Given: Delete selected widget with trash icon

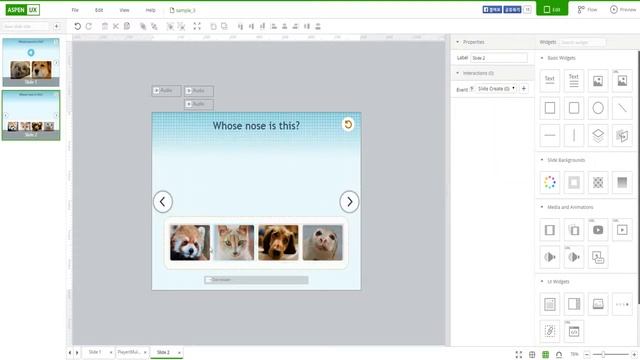Looking at the screenshot, I should [105, 27].
